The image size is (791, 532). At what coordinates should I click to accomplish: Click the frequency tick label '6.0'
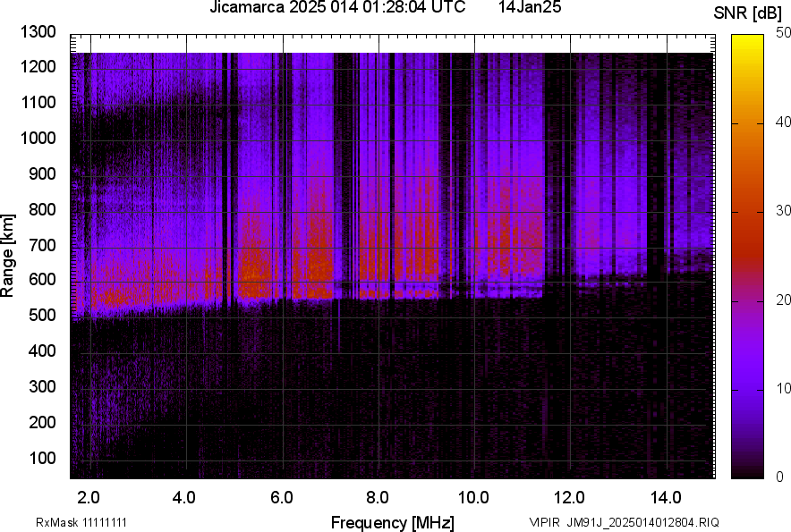pyautogui.click(x=282, y=498)
